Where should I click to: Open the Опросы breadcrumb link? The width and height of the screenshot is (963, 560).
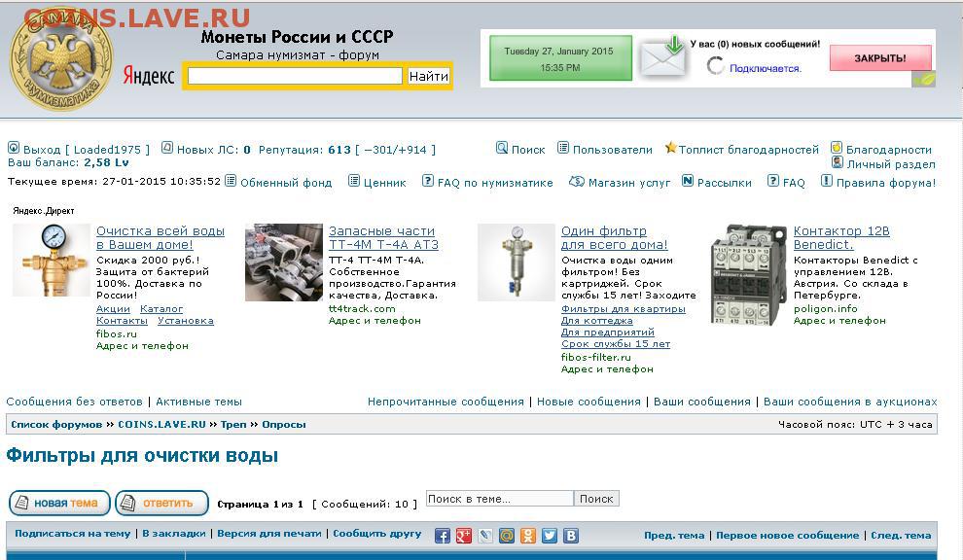point(284,424)
